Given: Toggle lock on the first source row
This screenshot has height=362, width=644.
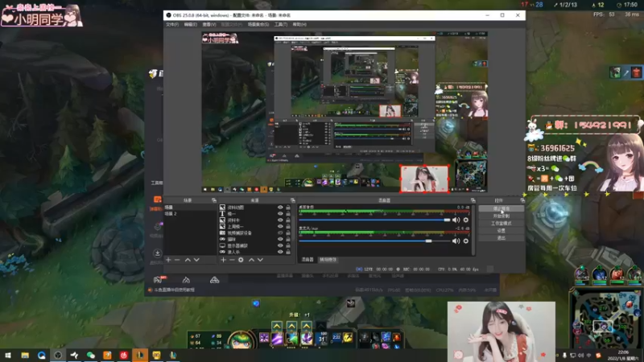Looking at the screenshot, I should [x=288, y=208].
